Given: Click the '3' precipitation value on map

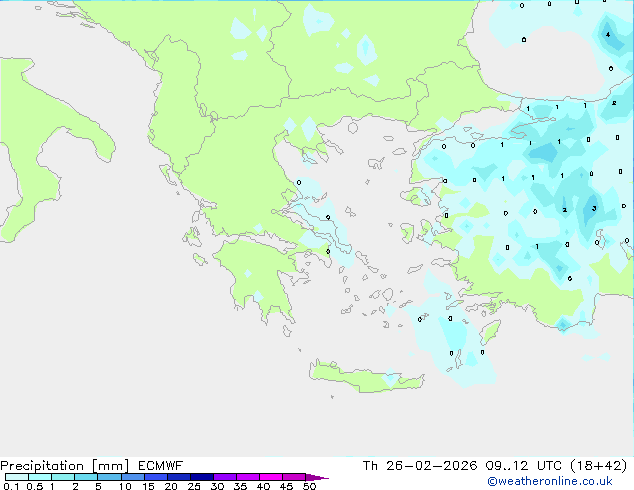Looking at the screenshot, I should coord(594,209).
